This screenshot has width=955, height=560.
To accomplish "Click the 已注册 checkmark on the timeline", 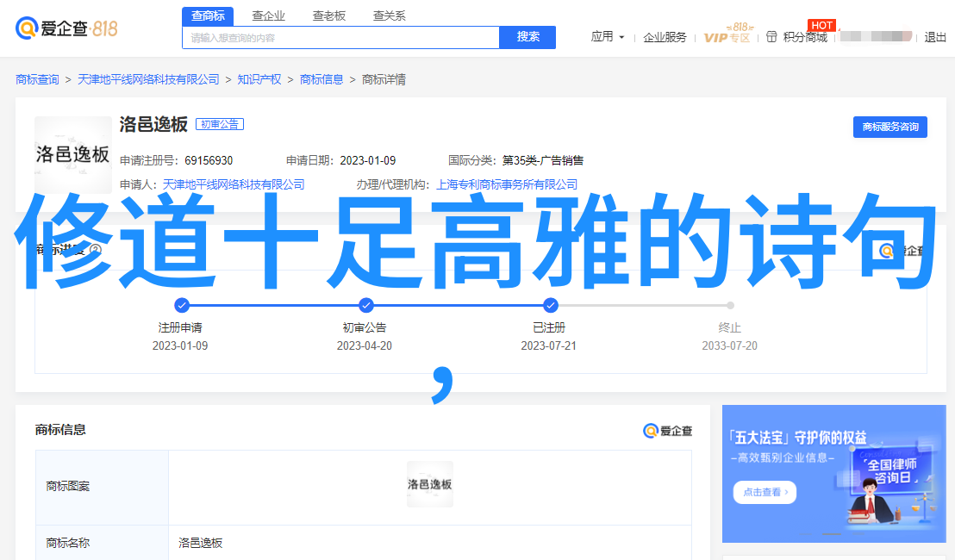I will (551, 305).
